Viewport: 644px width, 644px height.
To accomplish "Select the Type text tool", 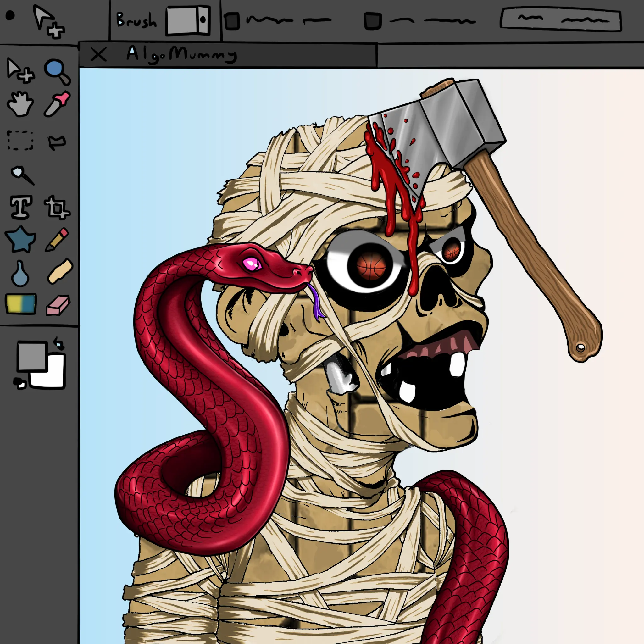I will tap(21, 207).
